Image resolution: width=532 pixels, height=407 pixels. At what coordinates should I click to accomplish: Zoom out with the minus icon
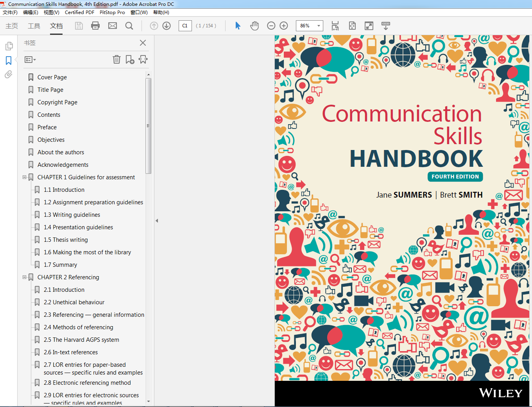[271, 26]
